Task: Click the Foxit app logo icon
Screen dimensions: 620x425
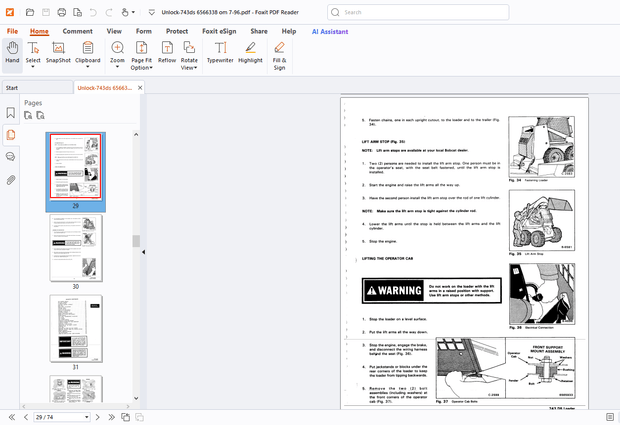Action: [x=10, y=12]
